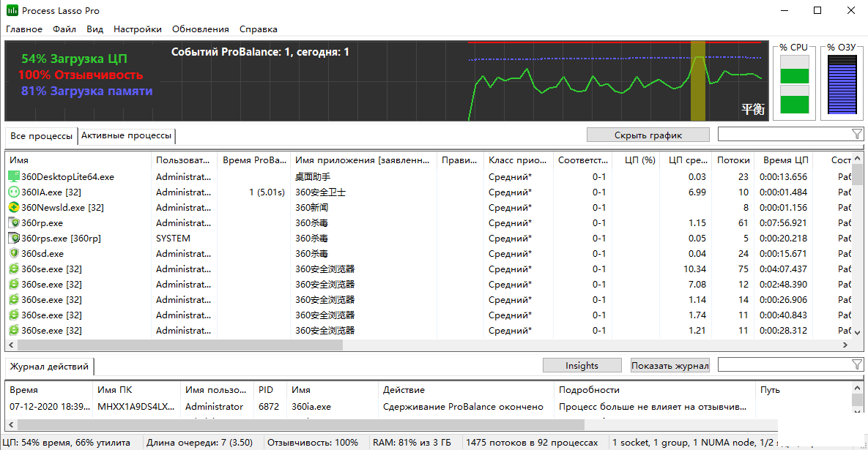Image resolution: width=868 pixels, height=450 pixels.
Task: Sort by the ЦП сре... column header
Action: pyautogui.click(x=685, y=160)
